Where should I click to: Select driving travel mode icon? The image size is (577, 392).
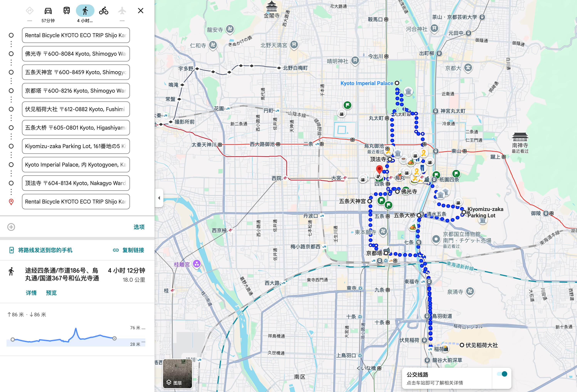pos(48,11)
